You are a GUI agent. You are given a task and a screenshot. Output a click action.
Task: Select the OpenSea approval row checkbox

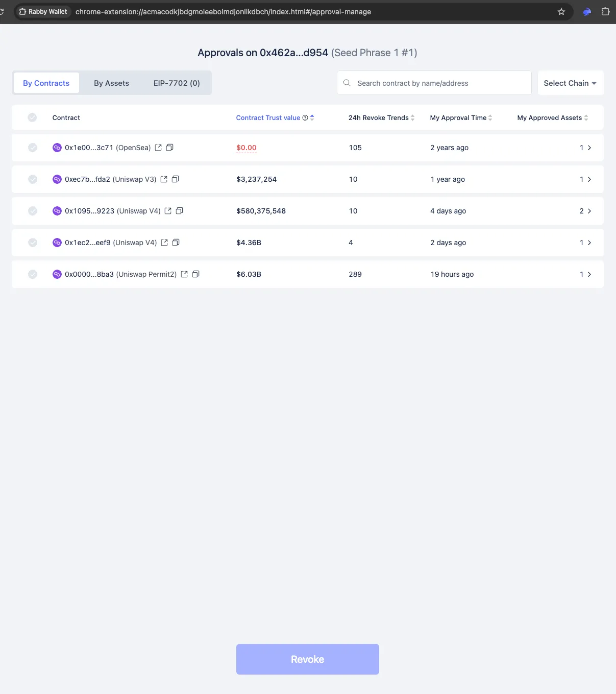[32, 147]
